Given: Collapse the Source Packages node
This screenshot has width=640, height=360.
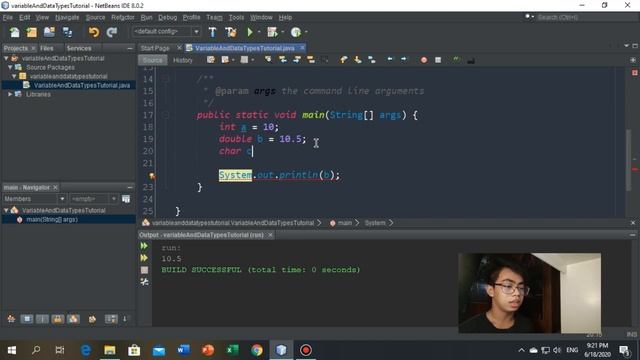Looking at the screenshot, I should click(10, 67).
